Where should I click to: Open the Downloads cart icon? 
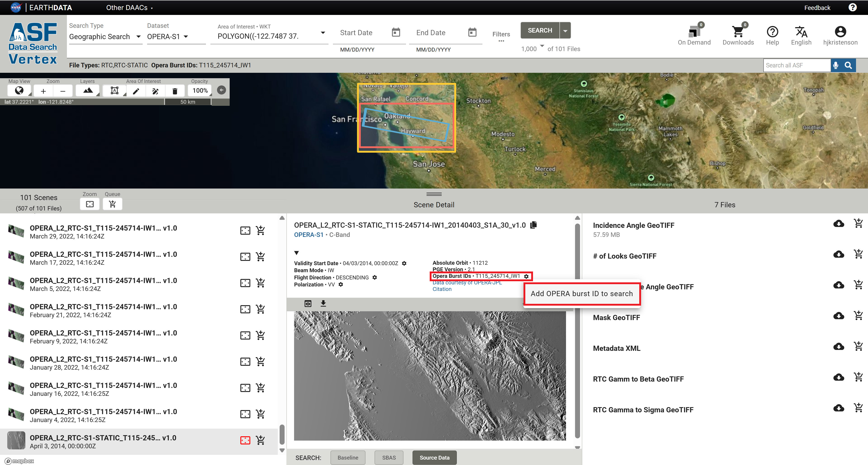coord(738,32)
